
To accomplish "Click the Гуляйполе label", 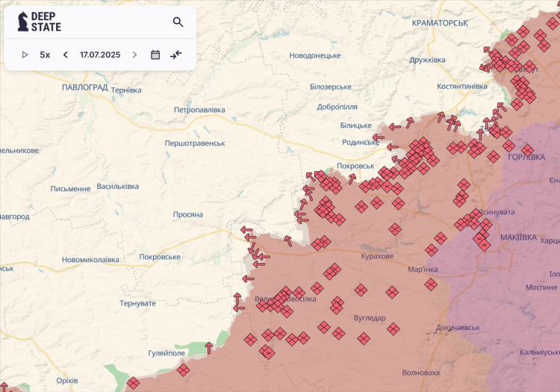I will (x=167, y=353).
